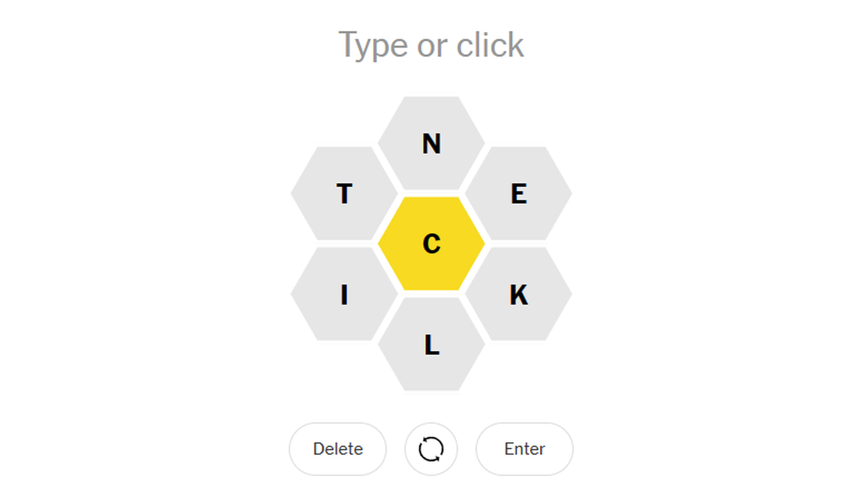868x488 pixels.
Task: Click the upper-left gray hexagon tile
Action: click(344, 193)
